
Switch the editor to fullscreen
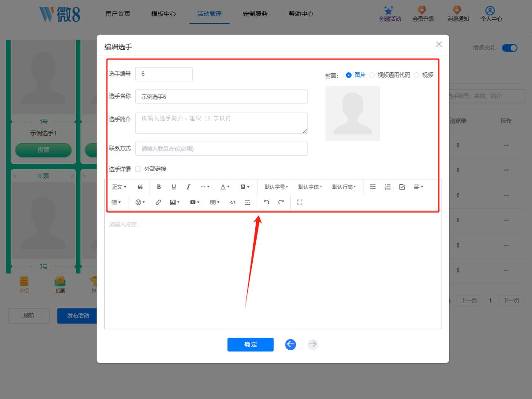point(300,202)
